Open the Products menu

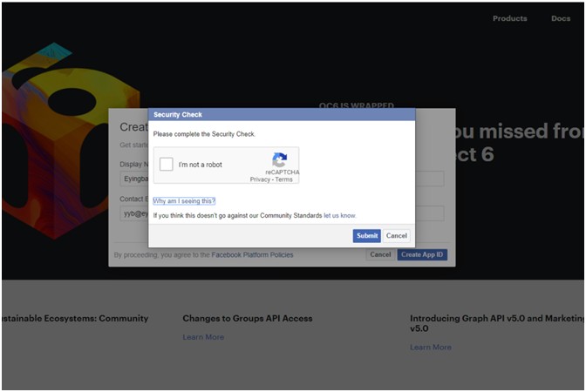pos(510,18)
